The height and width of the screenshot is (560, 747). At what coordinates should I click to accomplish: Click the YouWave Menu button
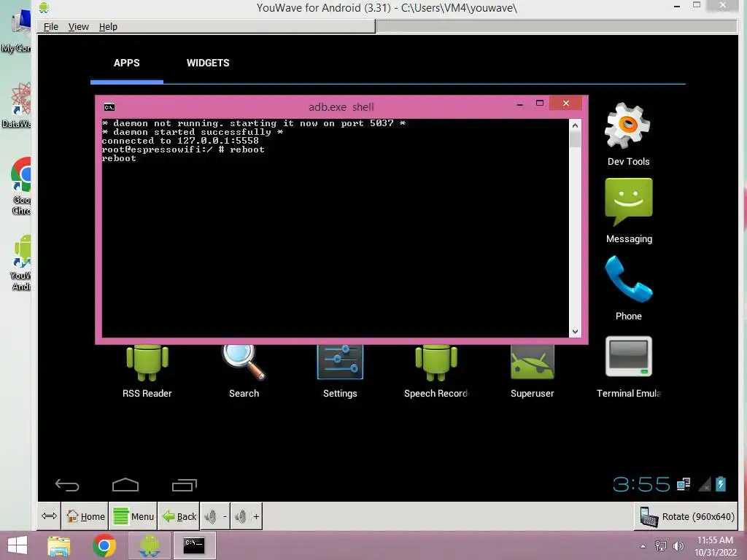[x=133, y=516]
